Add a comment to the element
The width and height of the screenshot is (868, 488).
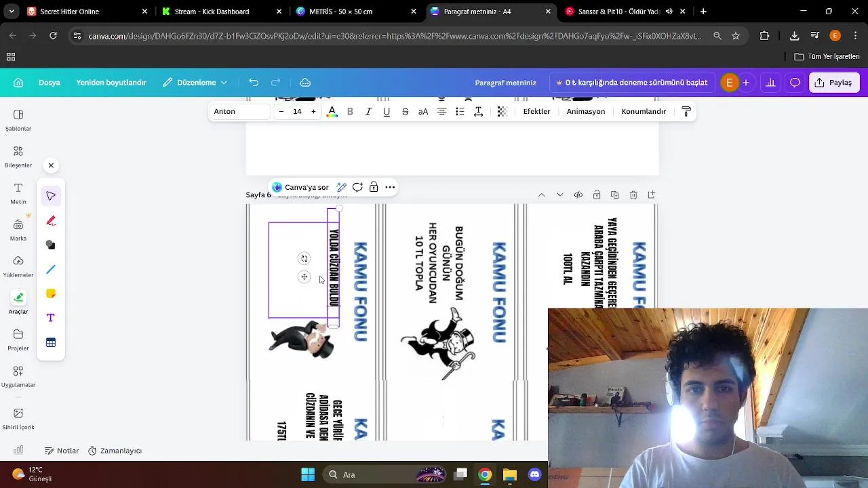pos(357,187)
